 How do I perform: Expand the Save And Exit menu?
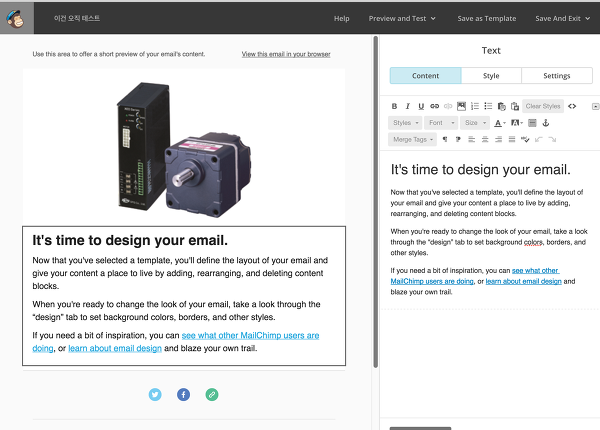562,18
